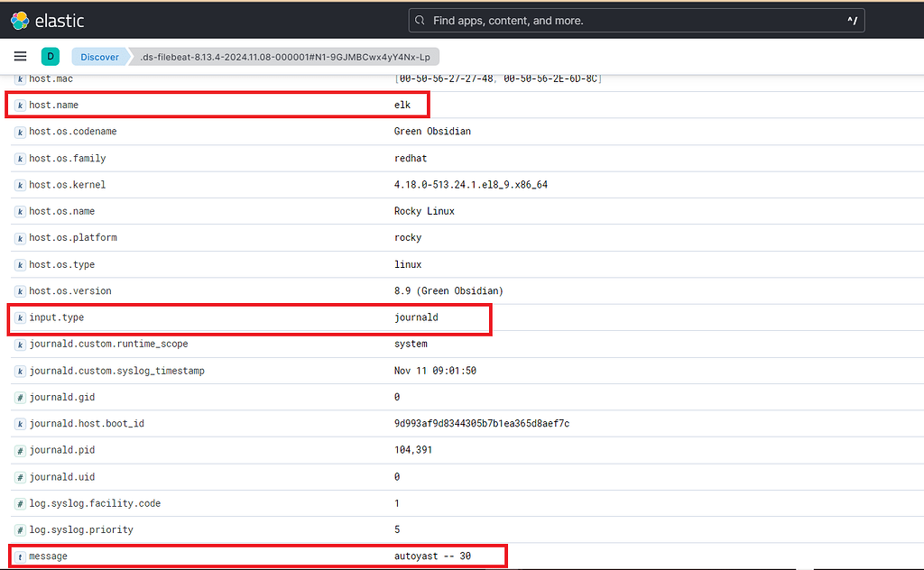The image size is (924, 570).
Task: Open the Discover breadcrumb
Action: (x=99, y=56)
